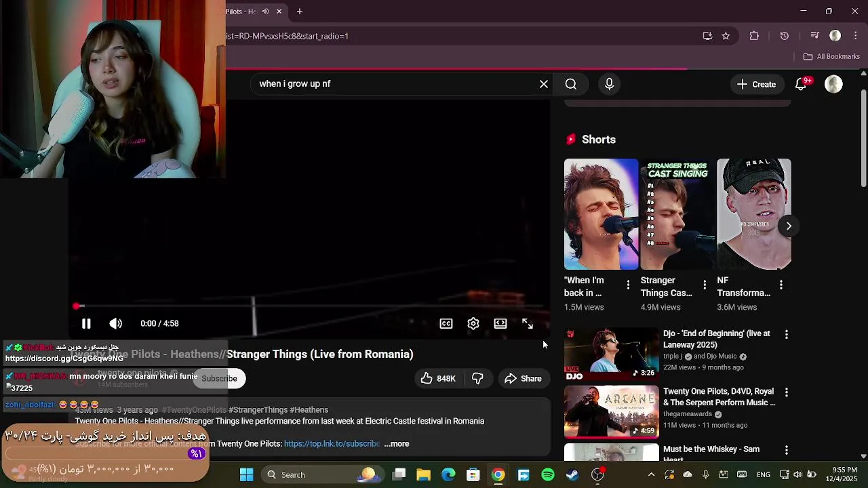Open the All Bookmarks folder

(x=831, y=56)
